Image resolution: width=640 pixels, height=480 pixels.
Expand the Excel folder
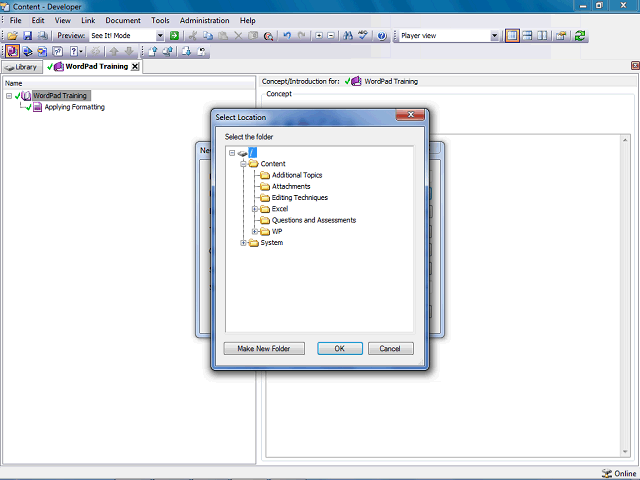255,209
